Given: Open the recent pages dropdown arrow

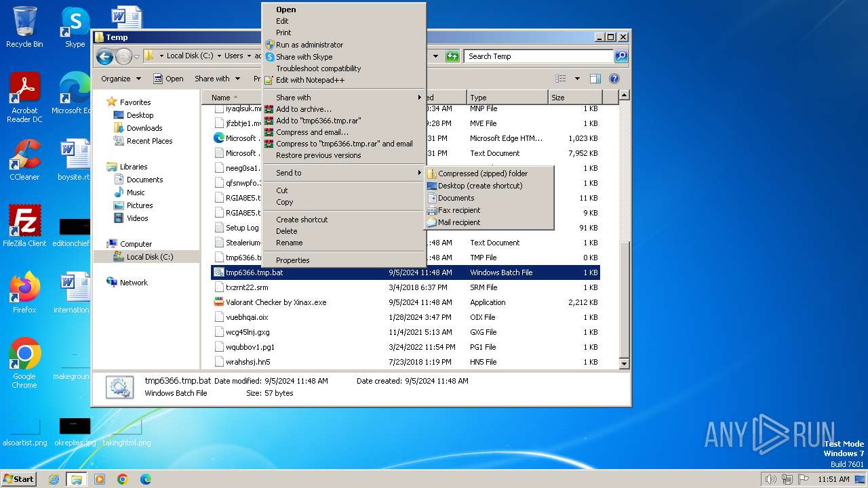Looking at the screenshot, I should (136, 56).
